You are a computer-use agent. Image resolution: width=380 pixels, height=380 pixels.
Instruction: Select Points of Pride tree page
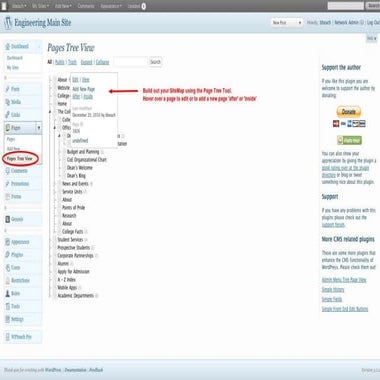73,208
